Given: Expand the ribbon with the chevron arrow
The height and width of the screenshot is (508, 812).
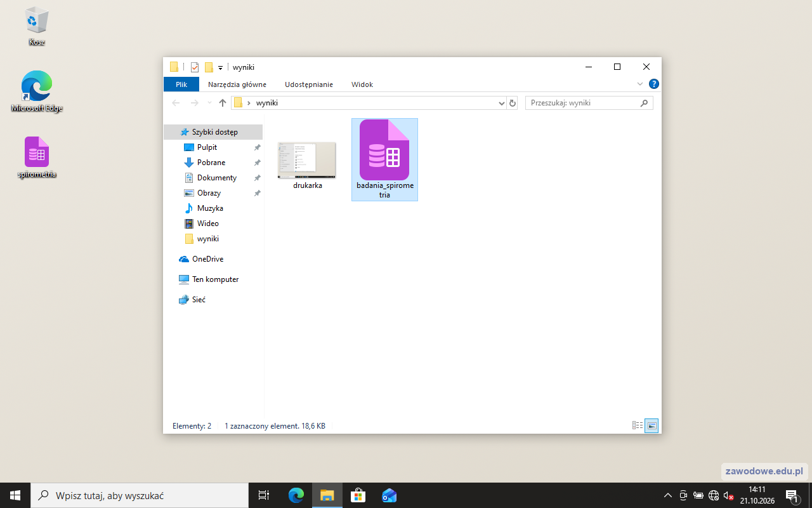Looking at the screenshot, I should pos(640,84).
